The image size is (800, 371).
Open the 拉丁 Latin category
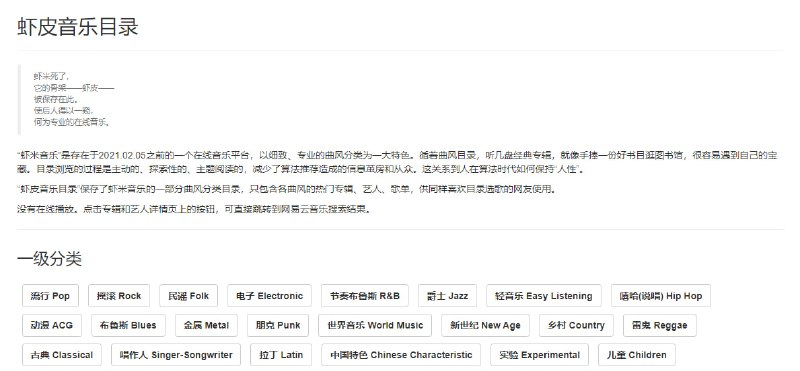click(281, 355)
